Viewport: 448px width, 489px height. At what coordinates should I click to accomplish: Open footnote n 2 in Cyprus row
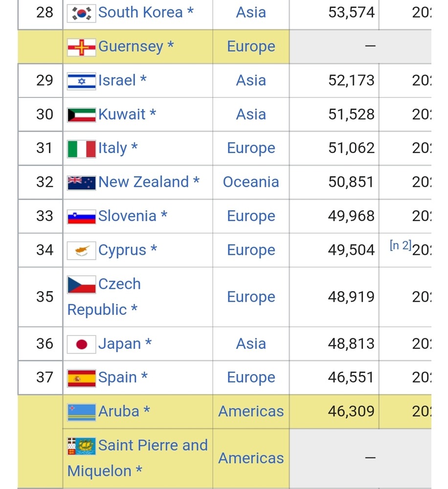401,246
